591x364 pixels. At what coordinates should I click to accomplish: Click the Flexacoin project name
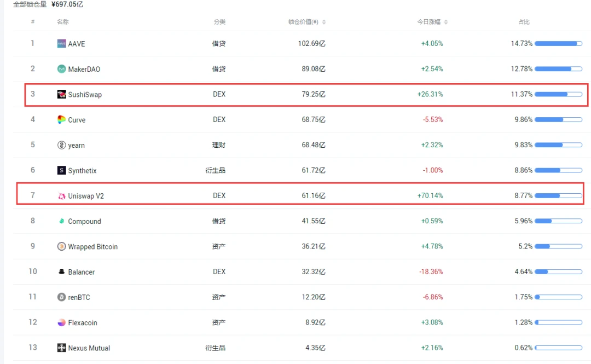coord(83,323)
